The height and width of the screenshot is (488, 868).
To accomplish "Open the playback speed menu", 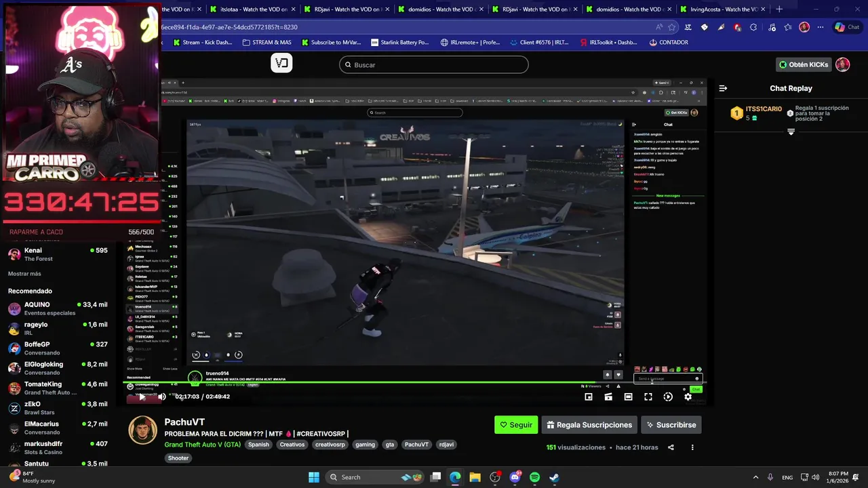I will click(x=668, y=396).
